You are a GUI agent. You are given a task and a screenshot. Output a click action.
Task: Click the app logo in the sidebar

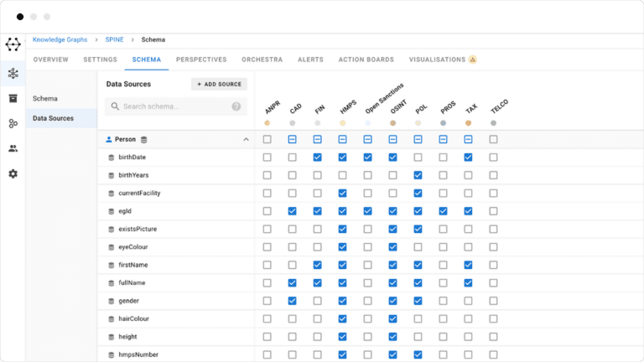[x=13, y=44]
